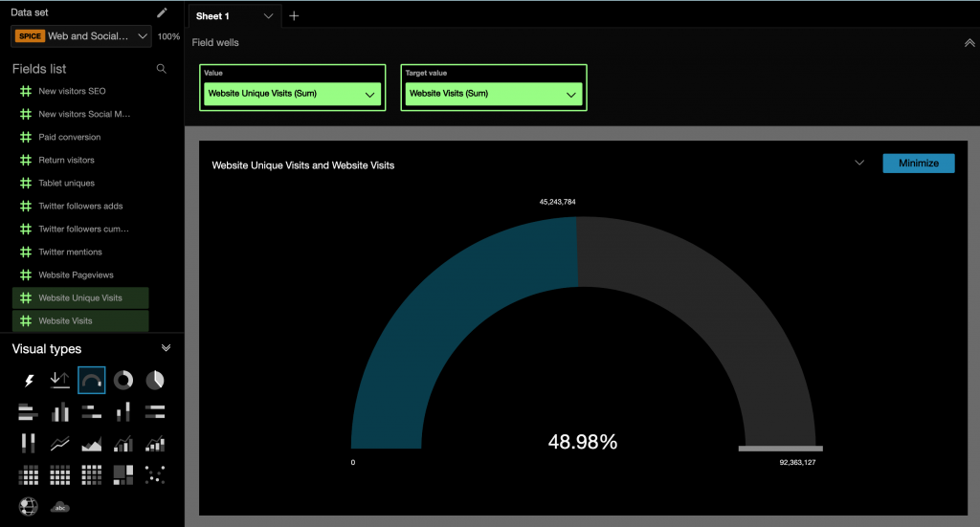Choose the donut chart visual type
The height and width of the screenshot is (527, 980).
click(x=123, y=381)
